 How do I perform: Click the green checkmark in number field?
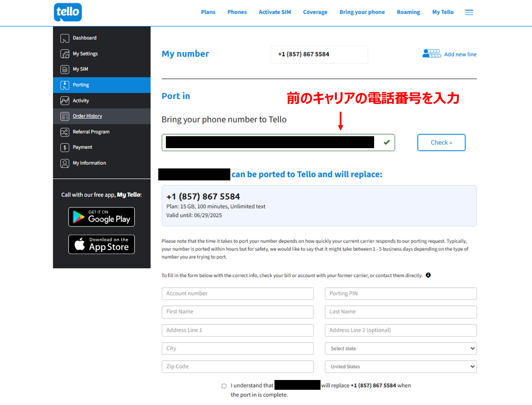pos(387,142)
